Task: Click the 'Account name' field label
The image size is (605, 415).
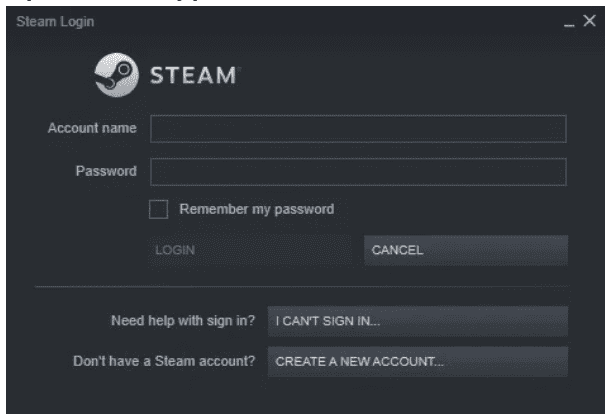Action: pyautogui.click(x=92, y=129)
